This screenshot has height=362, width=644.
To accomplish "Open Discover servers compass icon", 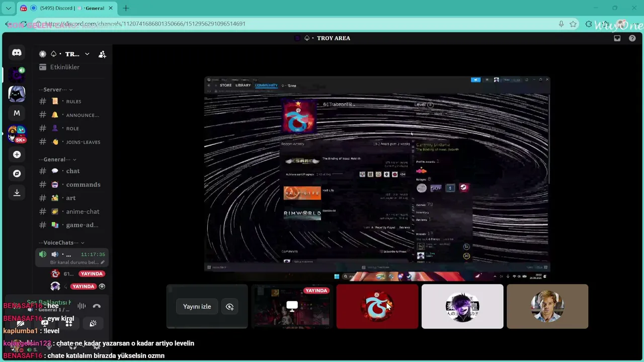I will pos(17,173).
